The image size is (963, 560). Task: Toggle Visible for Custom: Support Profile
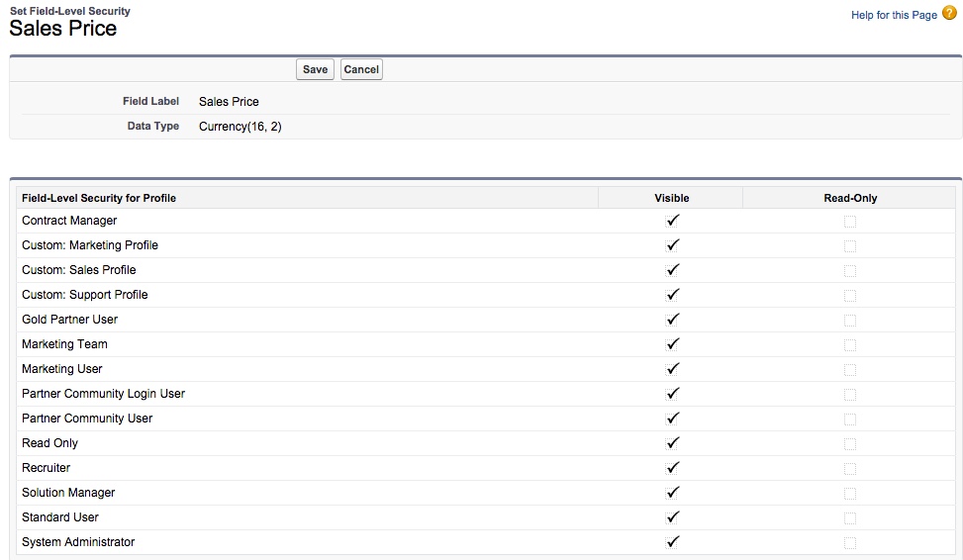[x=672, y=296]
